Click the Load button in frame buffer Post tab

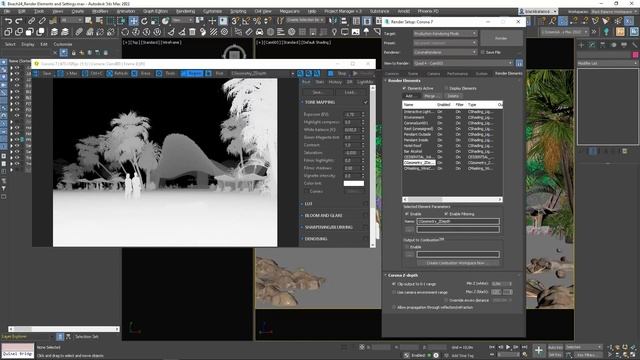coord(350,93)
